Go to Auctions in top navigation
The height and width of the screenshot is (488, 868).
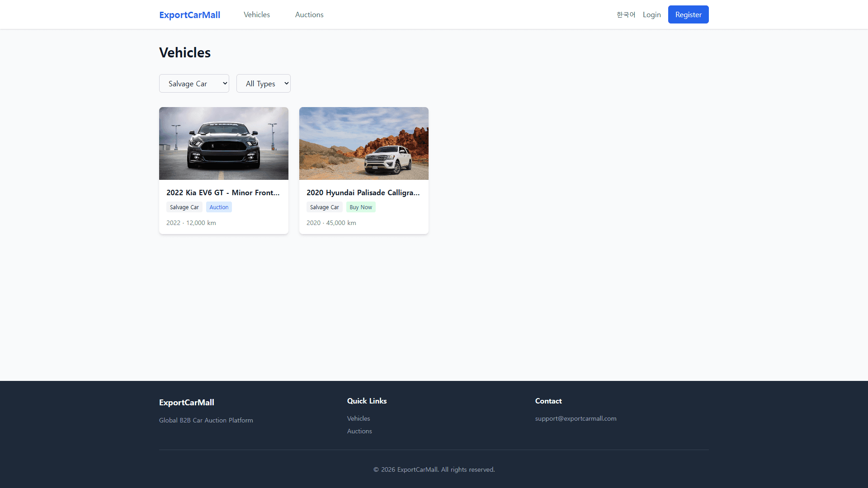pos(309,14)
